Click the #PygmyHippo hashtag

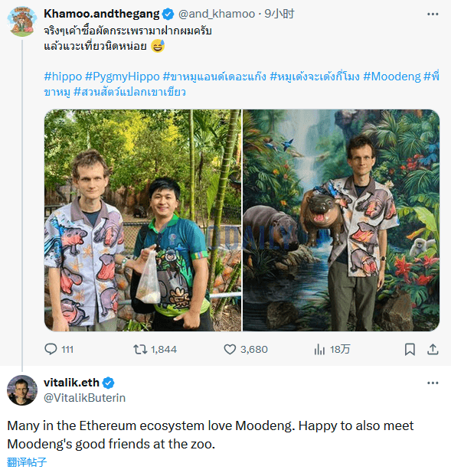(x=122, y=77)
